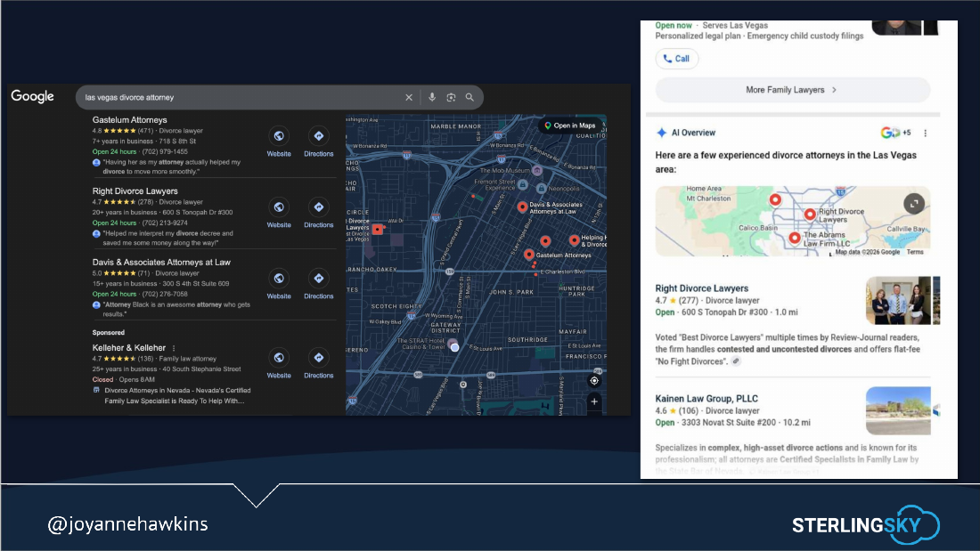
Task: Click the @joyannehawkins handle
Action: coord(127,523)
